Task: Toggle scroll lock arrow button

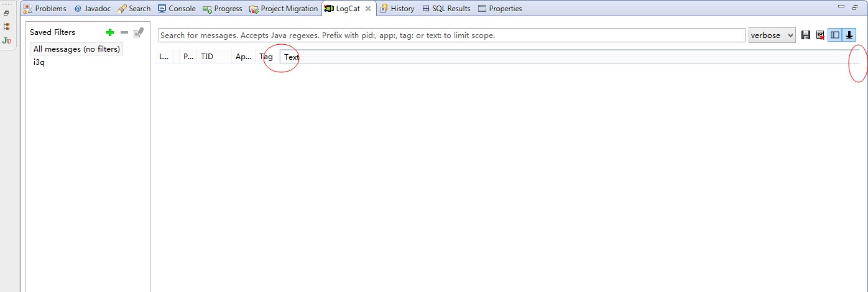Action: pos(849,35)
